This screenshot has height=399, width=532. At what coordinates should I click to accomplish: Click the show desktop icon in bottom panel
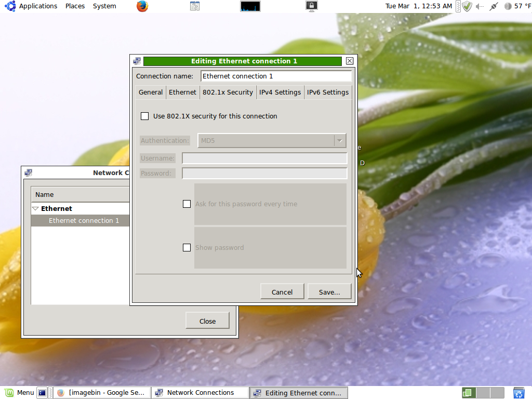[x=42, y=393]
